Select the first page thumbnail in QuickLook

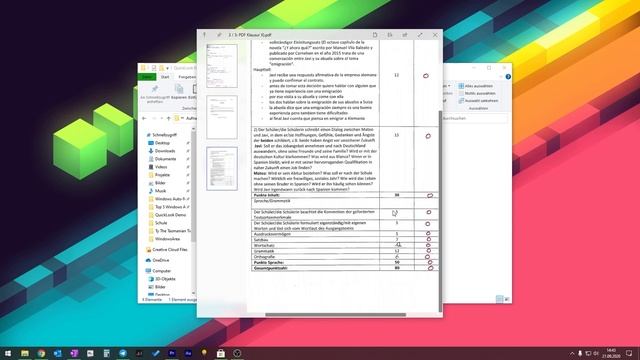pos(222,66)
